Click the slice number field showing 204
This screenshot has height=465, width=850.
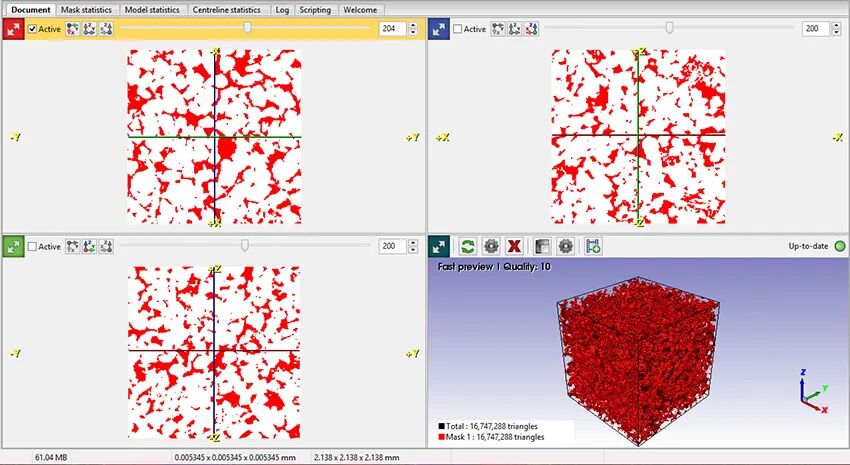[x=393, y=29]
